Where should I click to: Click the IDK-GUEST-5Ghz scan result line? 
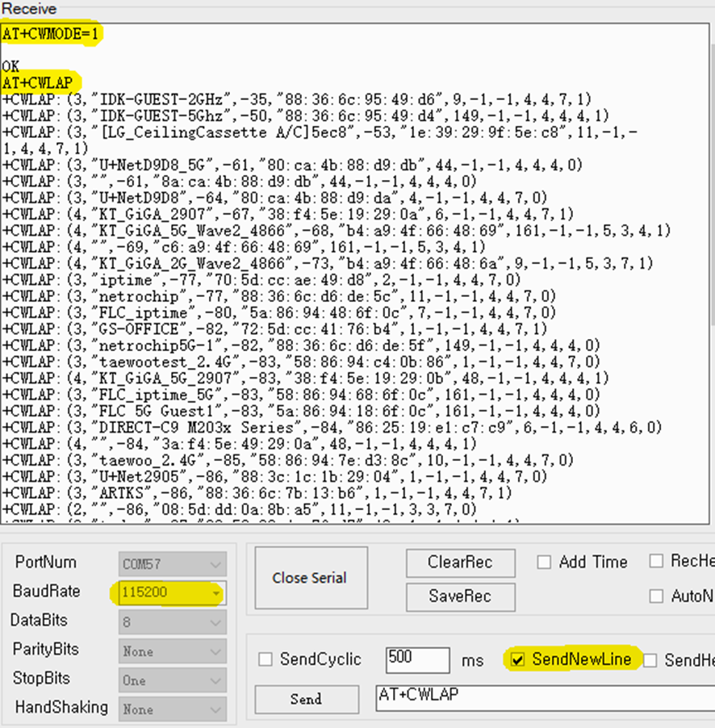click(306, 115)
